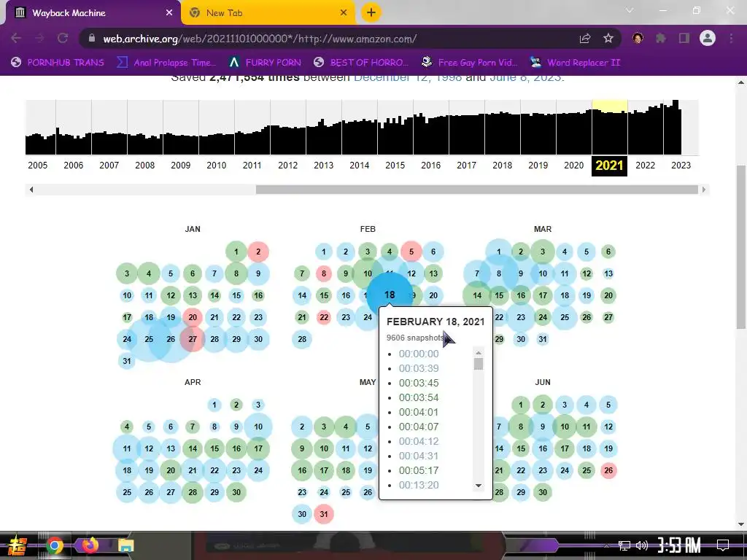Select year 2023 on the timeline
Viewport: 747px width, 560px height.
pos(681,166)
